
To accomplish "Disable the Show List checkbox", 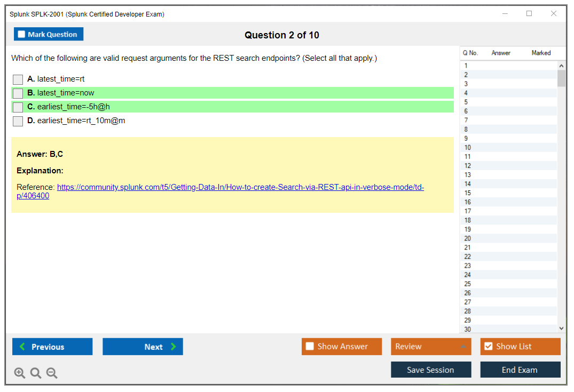I will click(488, 347).
